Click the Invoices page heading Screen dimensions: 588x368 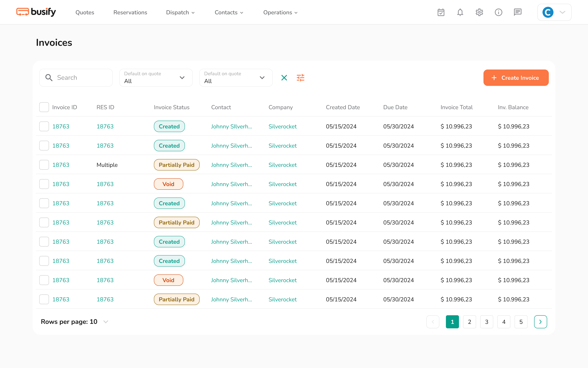tap(54, 43)
